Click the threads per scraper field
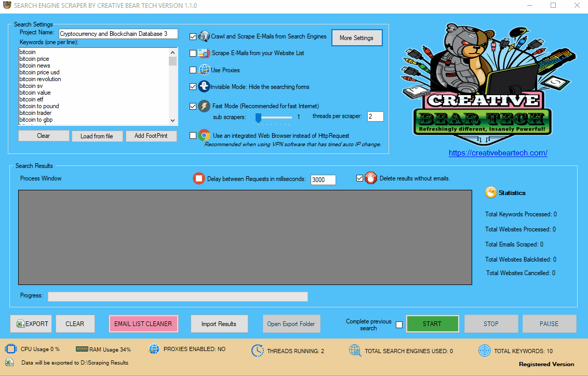 pos(376,116)
